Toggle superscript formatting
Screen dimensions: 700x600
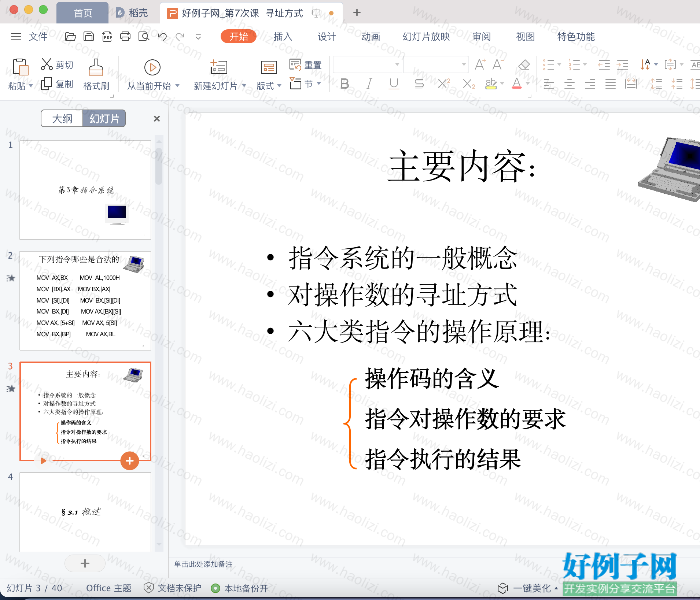coord(444,84)
